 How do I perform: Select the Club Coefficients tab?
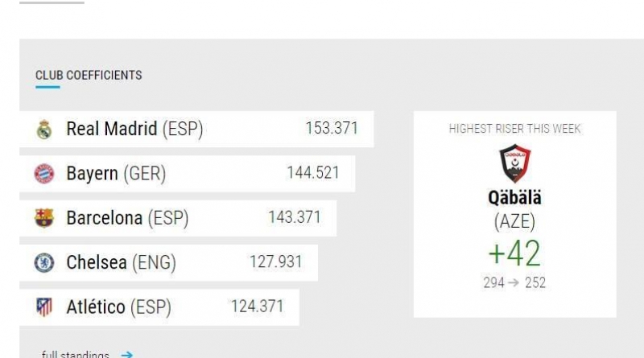(89, 75)
